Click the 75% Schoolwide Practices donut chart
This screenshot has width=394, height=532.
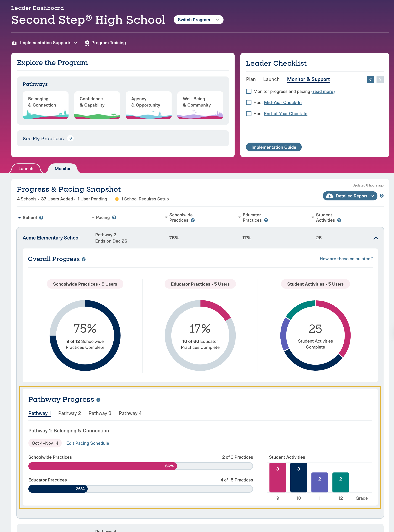[x=85, y=336]
